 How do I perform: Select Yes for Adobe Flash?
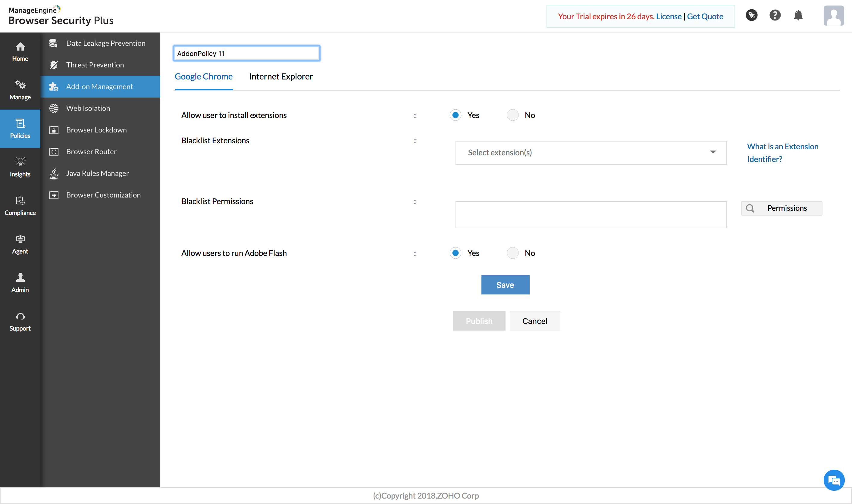tap(456, 253)
